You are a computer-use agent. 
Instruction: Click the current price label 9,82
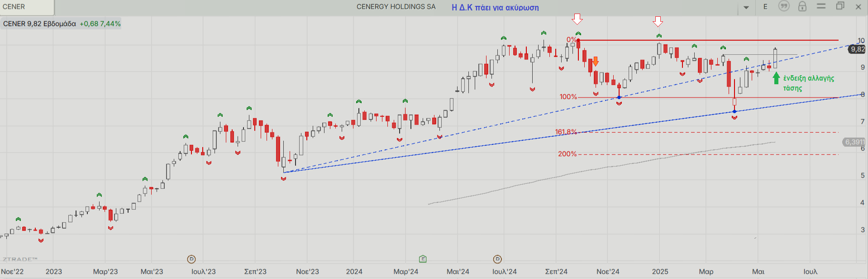pyautogui.click(x=858, y=49)
